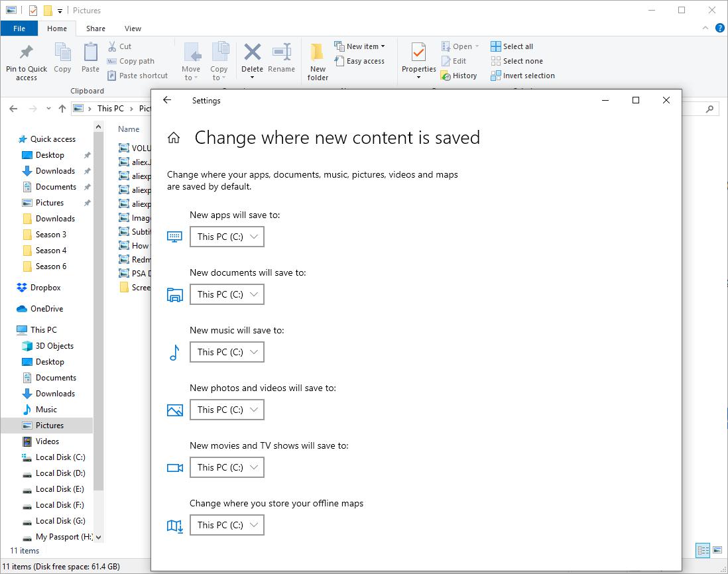
Task: Click the Paste clipboard icon
Action: click(90, 52)
